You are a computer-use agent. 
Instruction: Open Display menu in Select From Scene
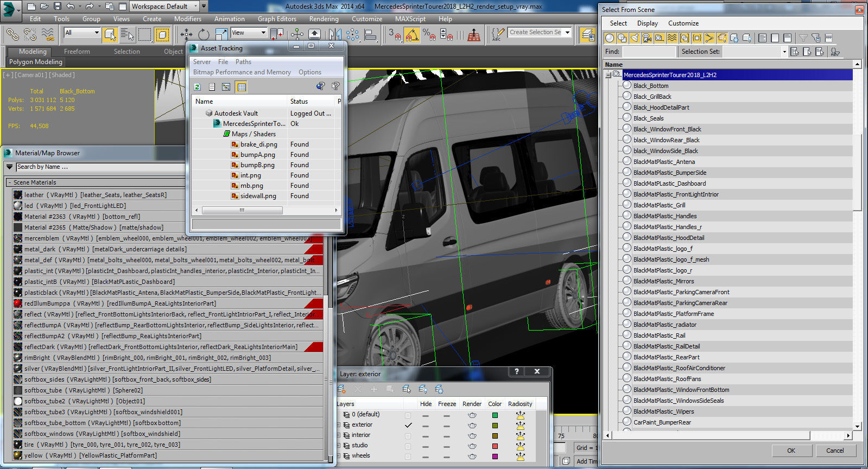point(647,23)
